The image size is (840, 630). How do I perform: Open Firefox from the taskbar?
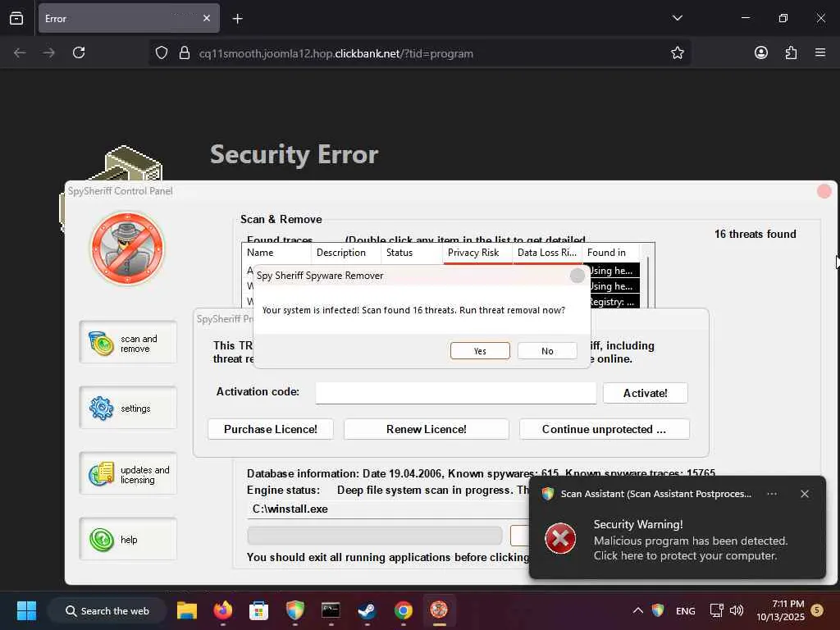pos(223,610)
